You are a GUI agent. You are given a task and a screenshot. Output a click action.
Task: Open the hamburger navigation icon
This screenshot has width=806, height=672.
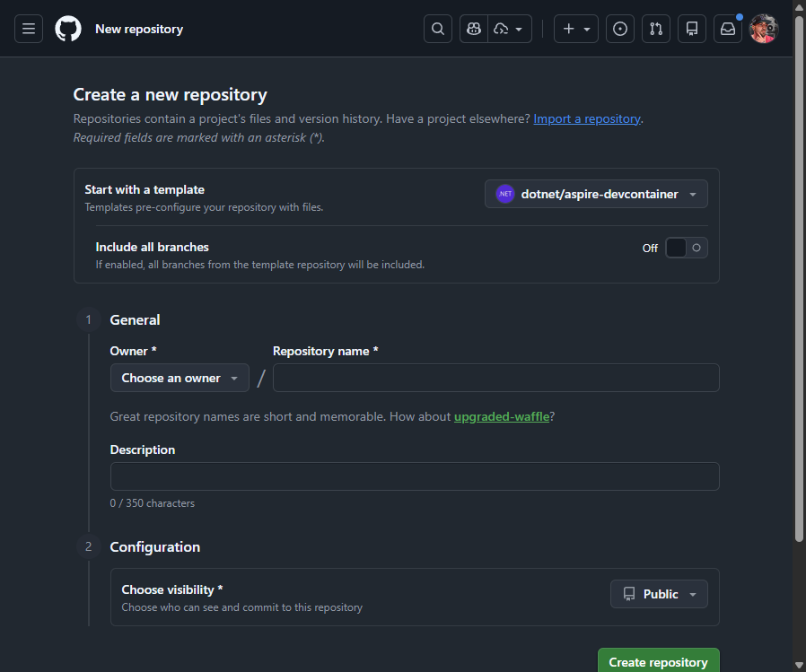tap(28, 28)
